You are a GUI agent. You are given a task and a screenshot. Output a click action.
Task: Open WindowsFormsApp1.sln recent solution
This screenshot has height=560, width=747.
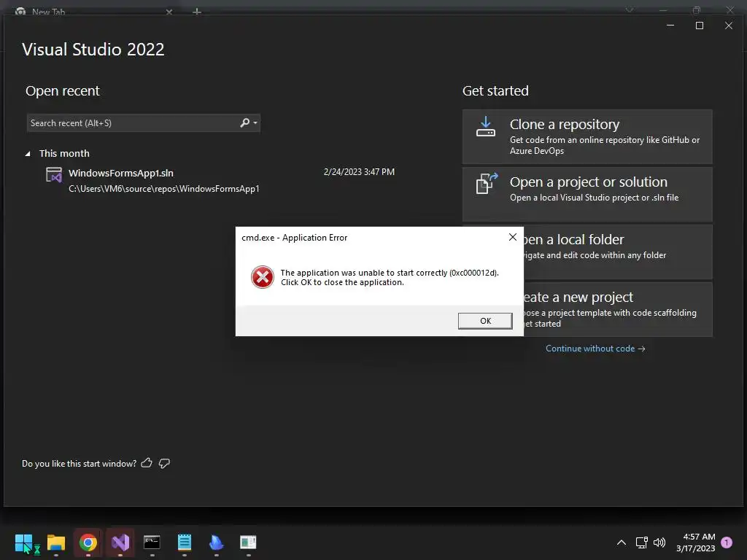point(220,180)
